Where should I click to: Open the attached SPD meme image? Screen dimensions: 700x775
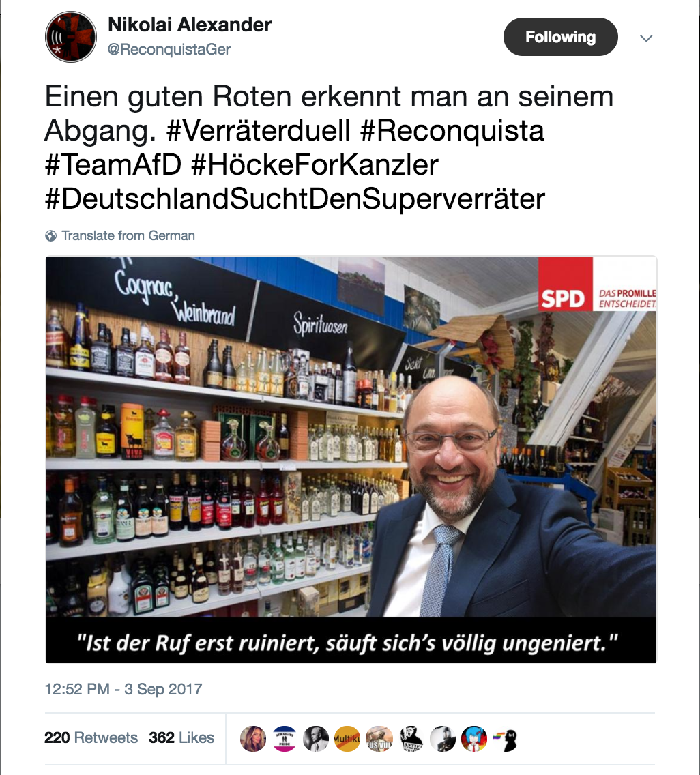[351, 460]
